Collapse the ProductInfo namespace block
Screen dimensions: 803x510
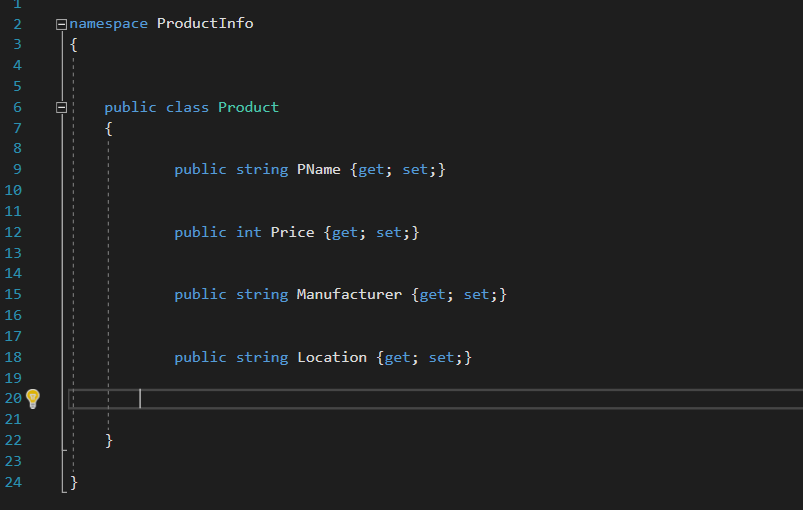point(61,24)
